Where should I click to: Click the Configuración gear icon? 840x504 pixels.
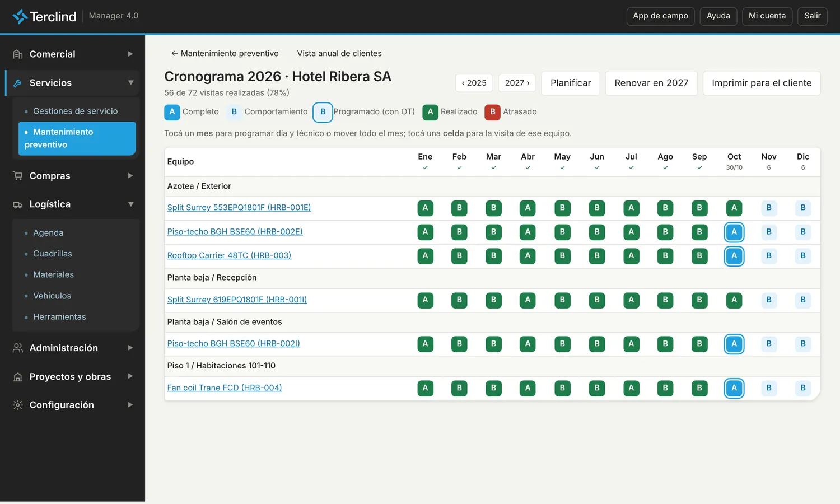tap(18, 405)
